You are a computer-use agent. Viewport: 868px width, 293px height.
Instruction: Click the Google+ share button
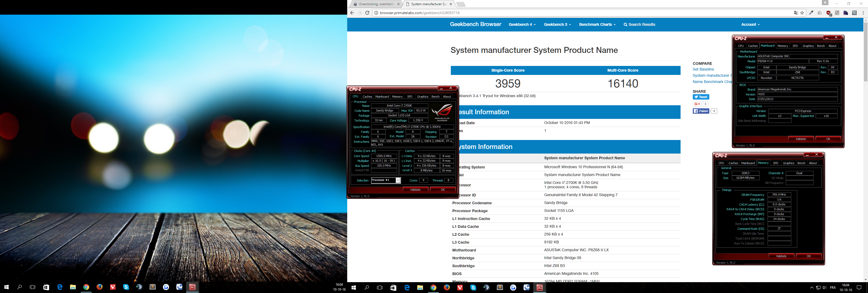tap(697, 104)
